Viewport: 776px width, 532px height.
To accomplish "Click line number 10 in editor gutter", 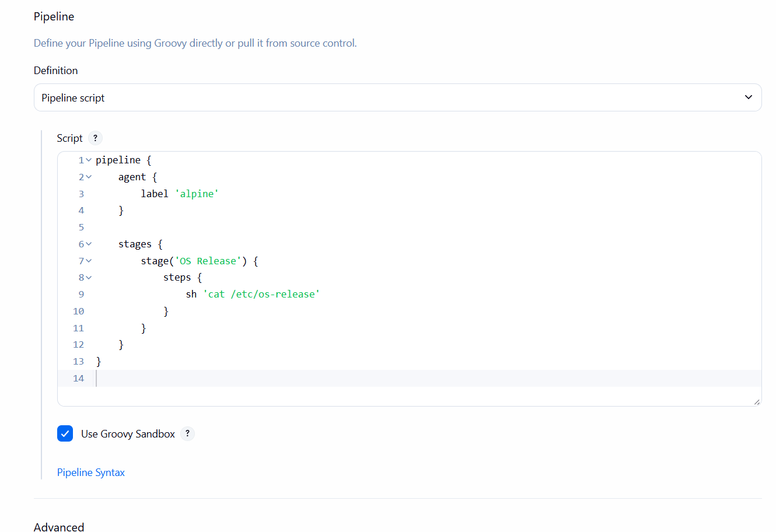I will tap(79, 311).
